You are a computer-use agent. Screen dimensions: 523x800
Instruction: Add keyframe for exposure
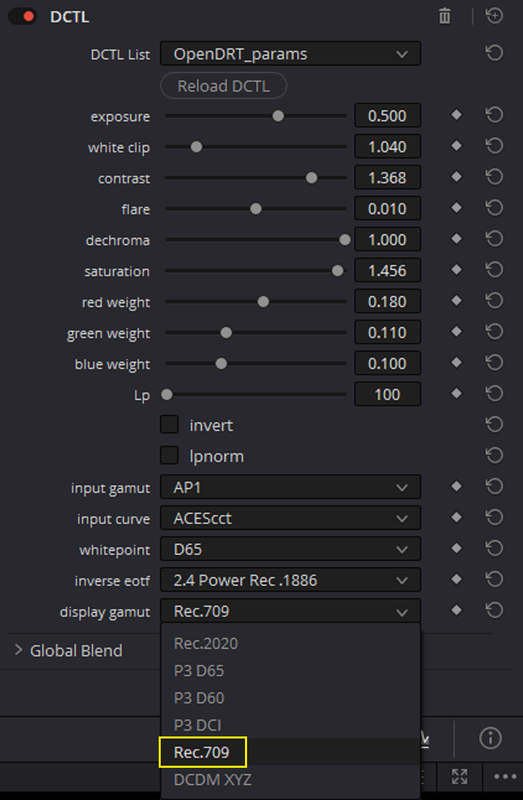(x=457, y=115)
